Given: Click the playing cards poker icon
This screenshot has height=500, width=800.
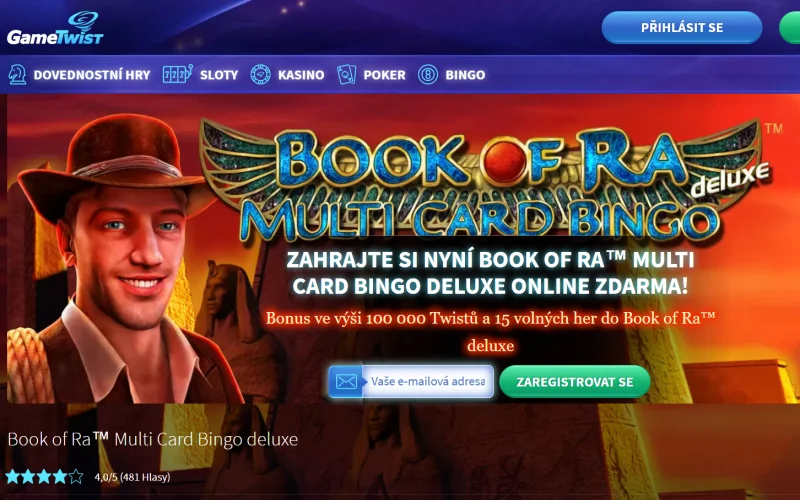Looking at the screenshot, I should point(346,74).
